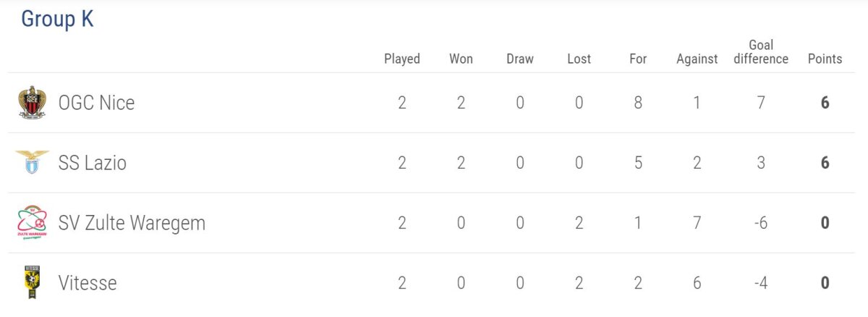Click Vitesse's goal difference of -4
This screenshot has width=868, height=317.
(x=760, y=282)
